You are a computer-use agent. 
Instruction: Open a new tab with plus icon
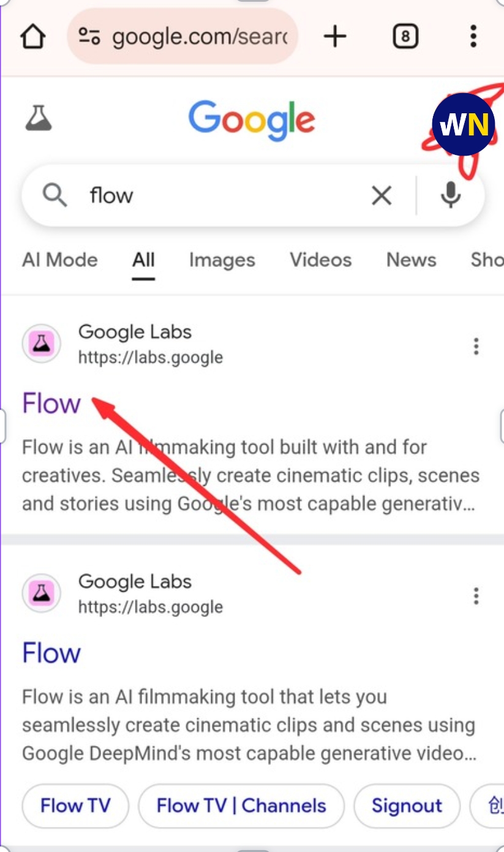coord(335,37)
